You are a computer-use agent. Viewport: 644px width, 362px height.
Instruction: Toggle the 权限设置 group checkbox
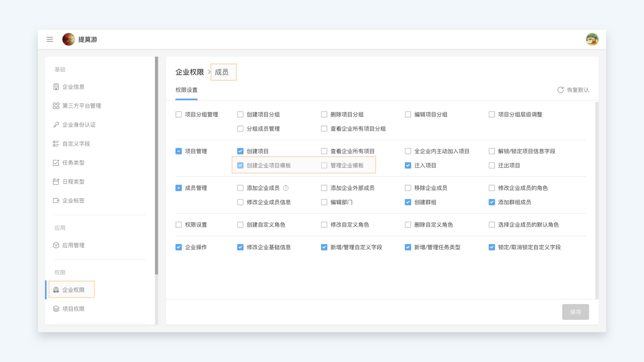(x=179, y=225)
